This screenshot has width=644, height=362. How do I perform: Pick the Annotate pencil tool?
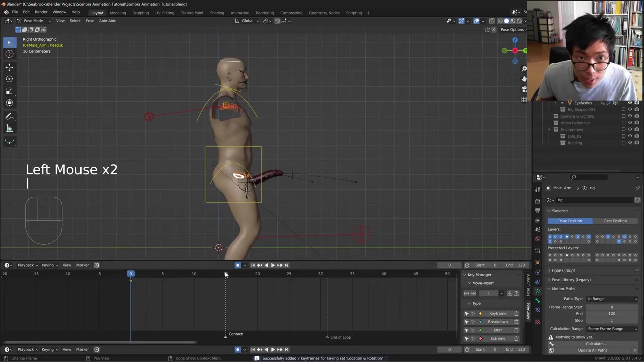[x=9, y=116]
